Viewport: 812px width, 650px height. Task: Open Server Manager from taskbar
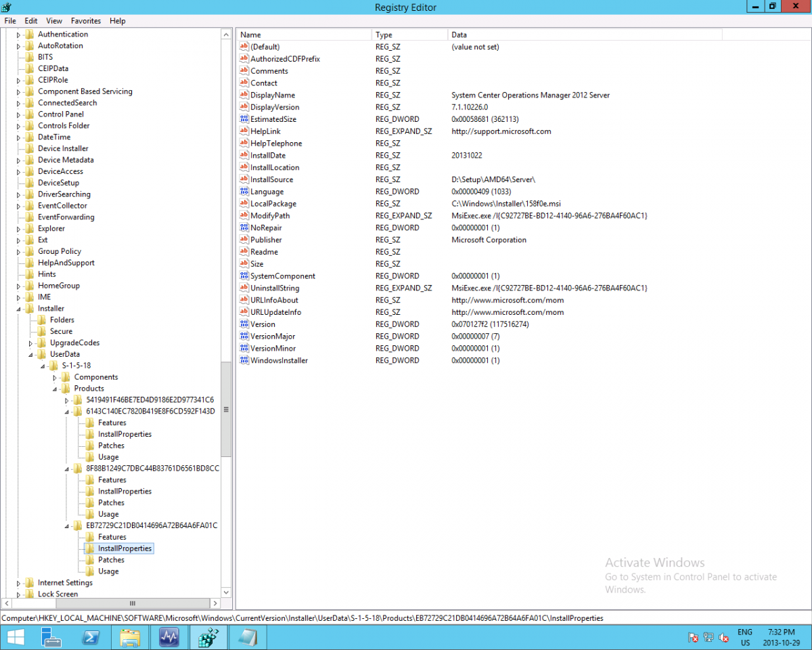(52, 637)
